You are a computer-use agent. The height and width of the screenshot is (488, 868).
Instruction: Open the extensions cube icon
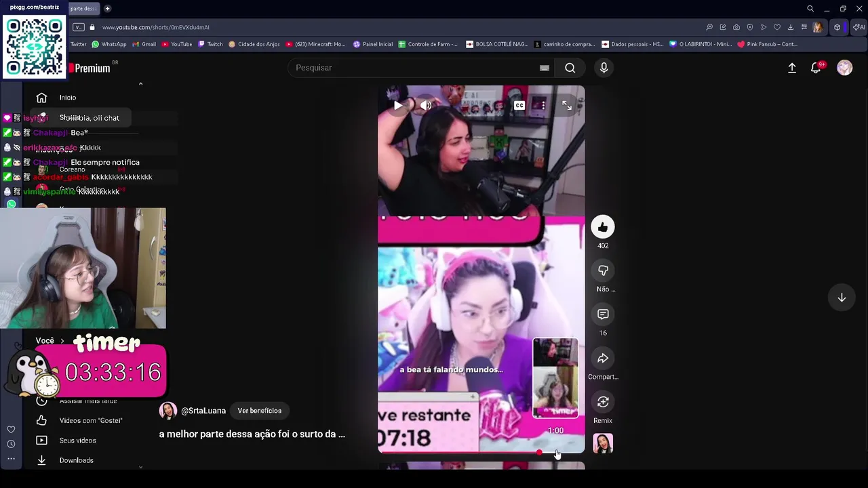837,27
